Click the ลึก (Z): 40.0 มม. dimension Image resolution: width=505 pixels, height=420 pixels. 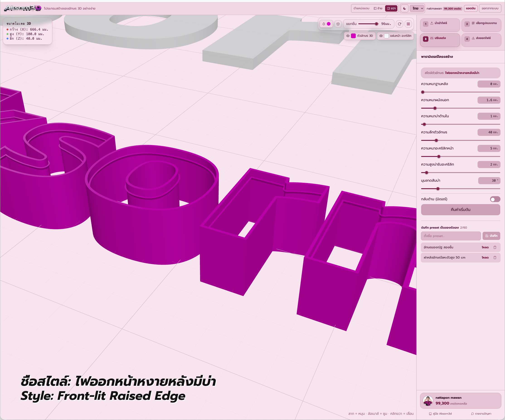(x=24, y=39)
